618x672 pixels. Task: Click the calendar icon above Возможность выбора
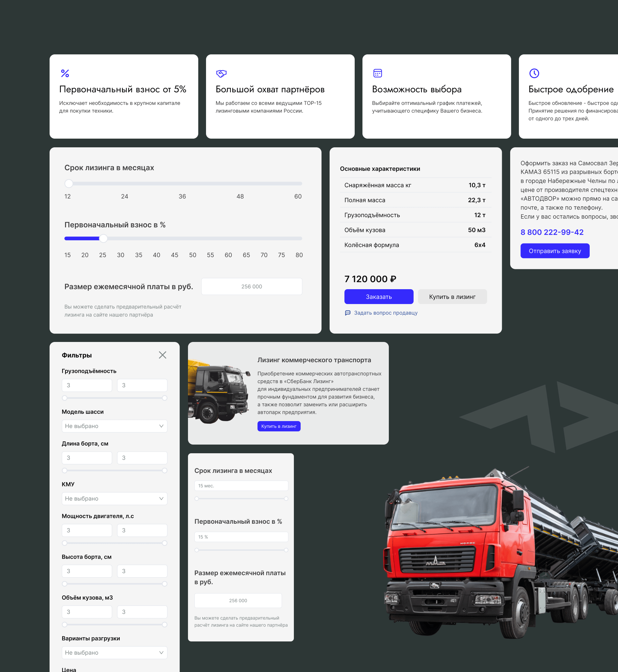pyautogui.click(x=378, y=73)
